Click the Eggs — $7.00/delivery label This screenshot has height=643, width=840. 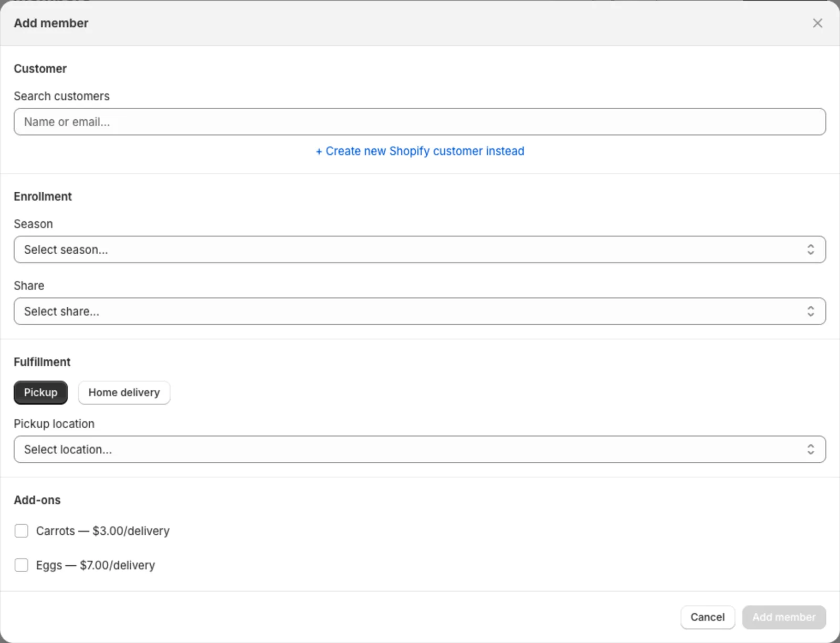pos(96,565)
